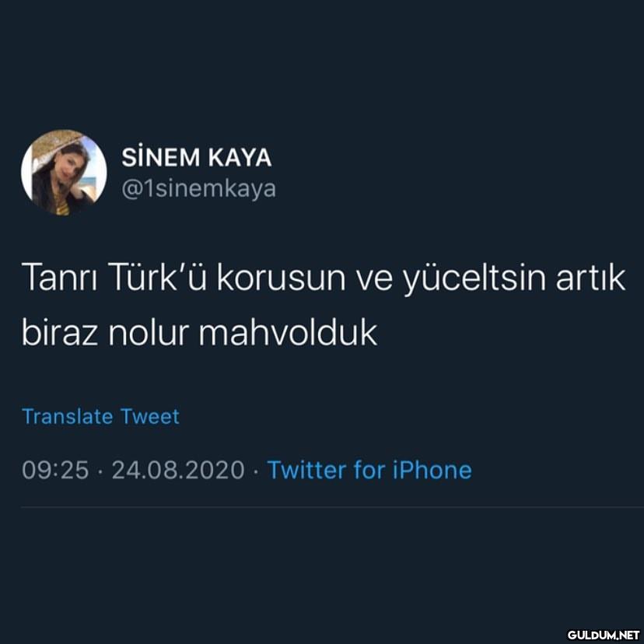The height and width of the screenshot is (644, 644).
Task: Click the word yüceltsin in the tweet
Action: point(474,279)
